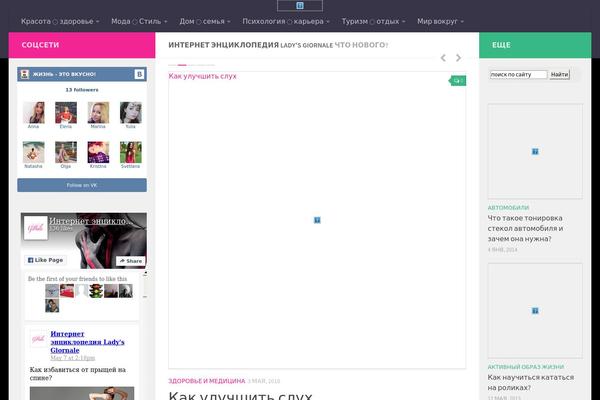Click the search field поиск по сайту
The width and height of the screenshot is (600, 400).
point(518,75)
